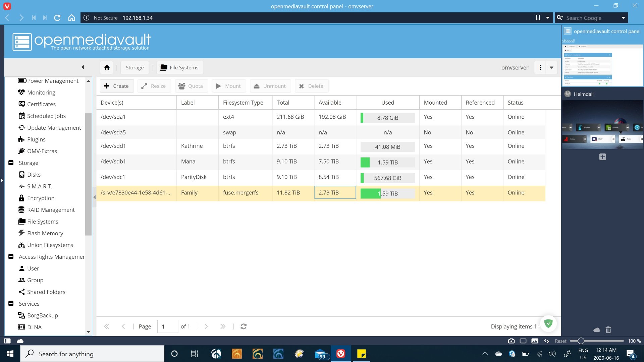Reset the page zoom

coord(560,341)
